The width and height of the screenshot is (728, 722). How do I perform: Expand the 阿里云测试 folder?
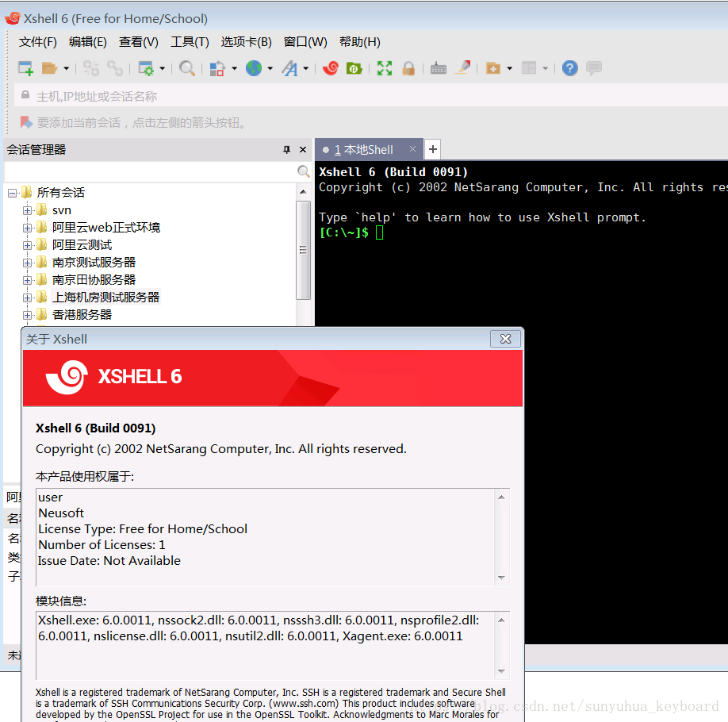pyautogui.click(x=28, y=245)
